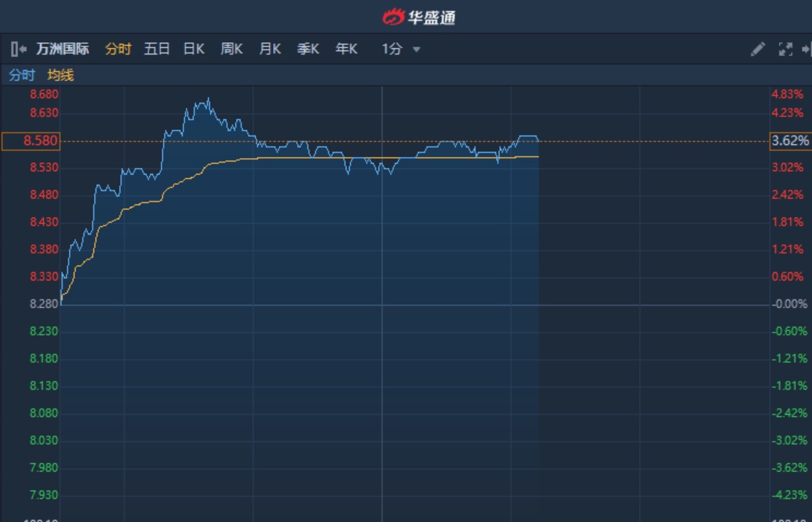Collapse the left panel with the arrow icon
The height and width of the screenshot is (522, 812).
pyautogui.click(x=19, y=50)
